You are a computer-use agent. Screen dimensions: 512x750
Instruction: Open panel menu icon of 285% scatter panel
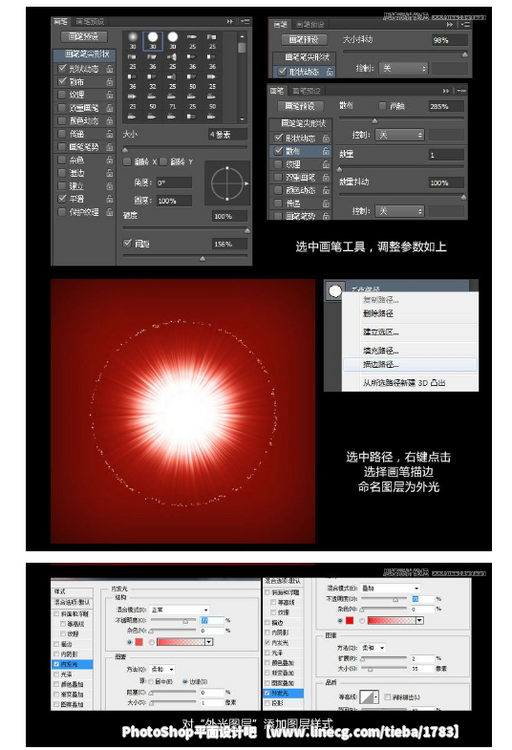(x=461, y=90)
